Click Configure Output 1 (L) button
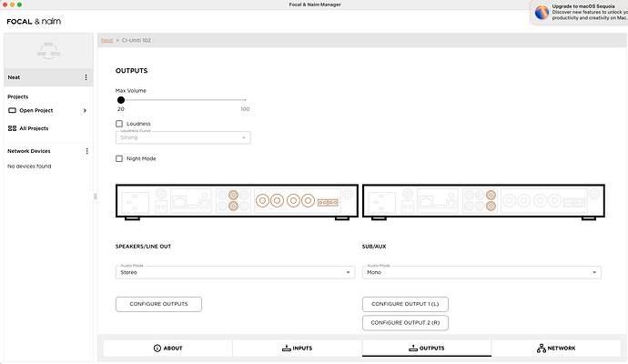Viewport: 628px width, 364px height. tap(405, 304)
